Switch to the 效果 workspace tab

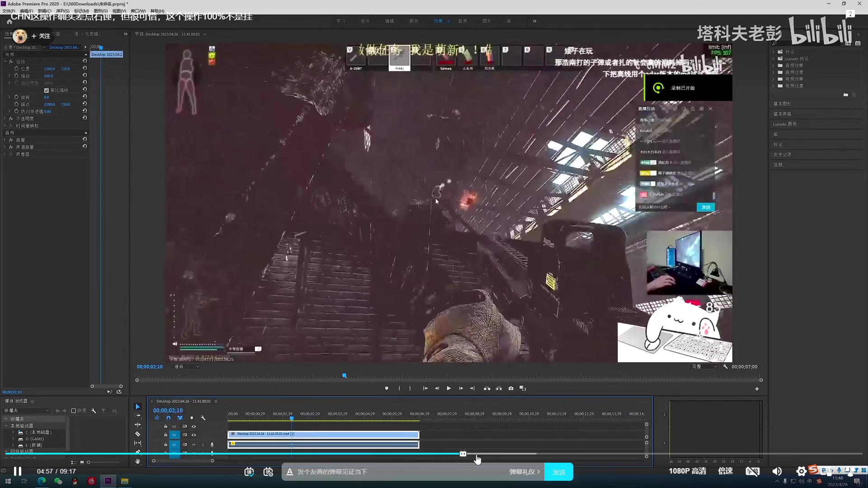(x=438, y=21)
